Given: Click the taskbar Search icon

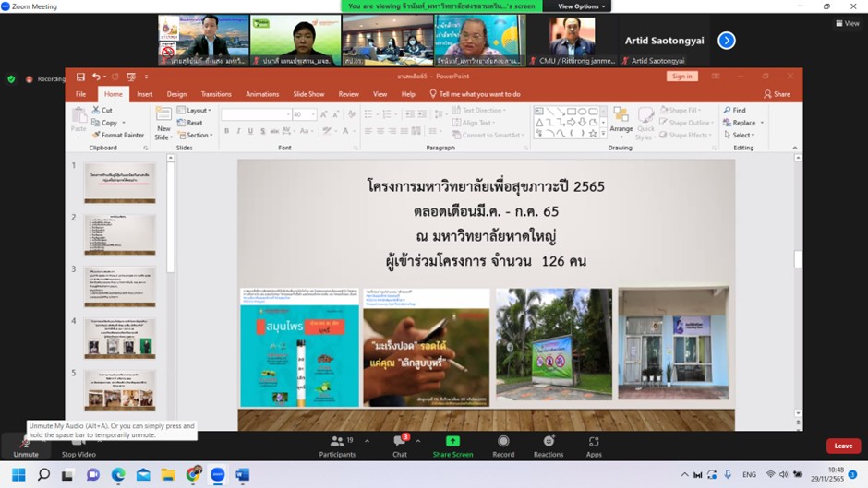Looking at the screenshot, I should [43, 475].
